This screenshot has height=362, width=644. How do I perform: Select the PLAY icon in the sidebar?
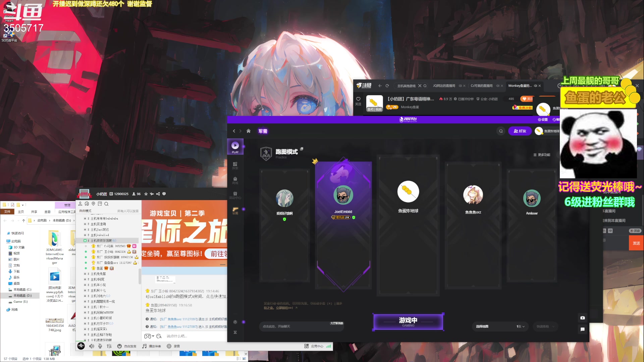tap(235, 146)
